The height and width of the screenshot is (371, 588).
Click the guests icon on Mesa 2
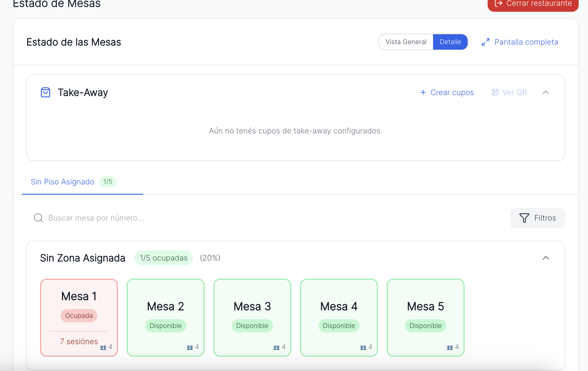click(x=190, y=347)
